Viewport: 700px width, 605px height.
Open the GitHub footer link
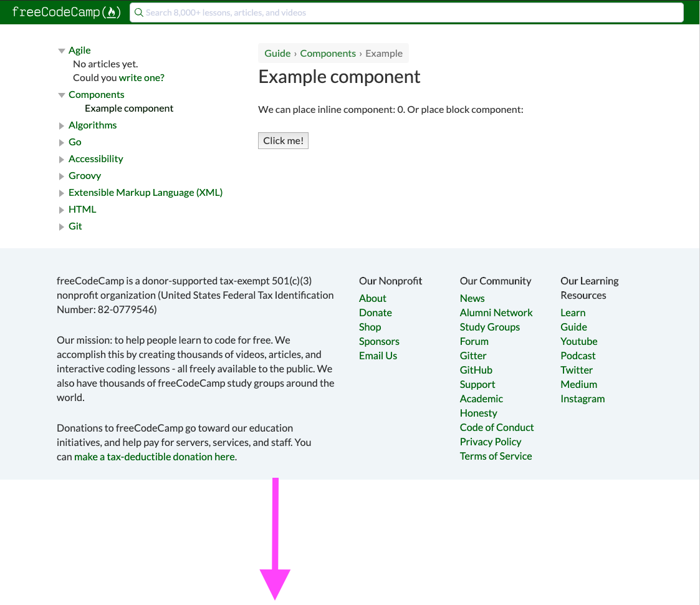point(476,369)
